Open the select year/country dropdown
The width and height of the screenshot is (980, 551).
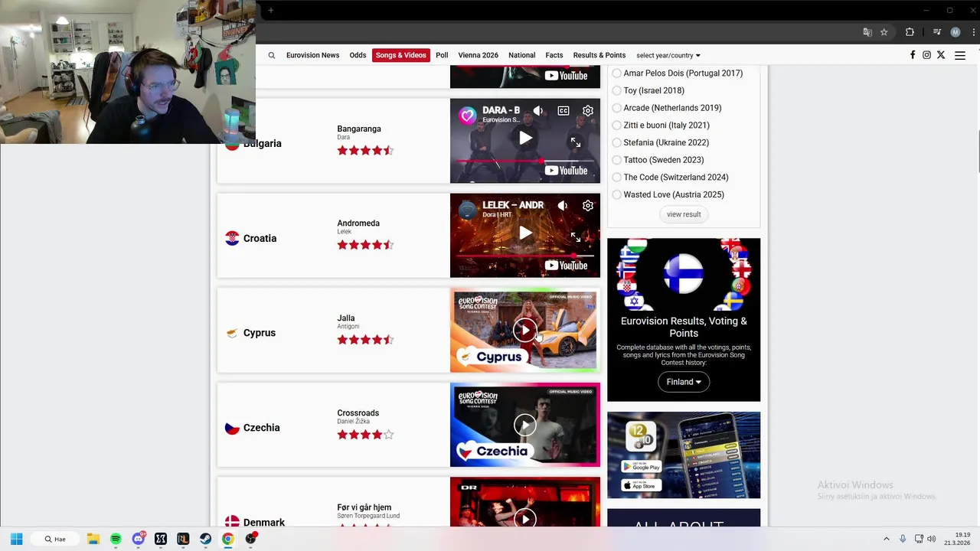click(x=668, y=55)
